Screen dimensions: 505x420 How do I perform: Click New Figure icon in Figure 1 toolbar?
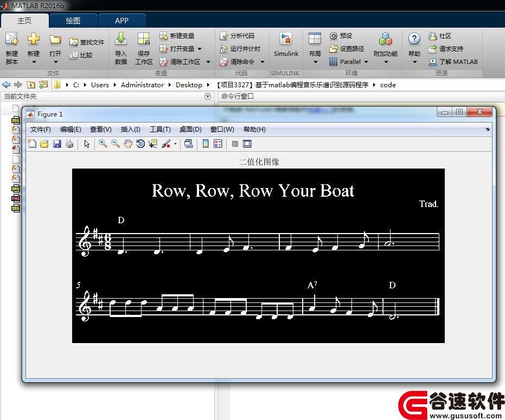pyautogui.click(x=32, y=144)
